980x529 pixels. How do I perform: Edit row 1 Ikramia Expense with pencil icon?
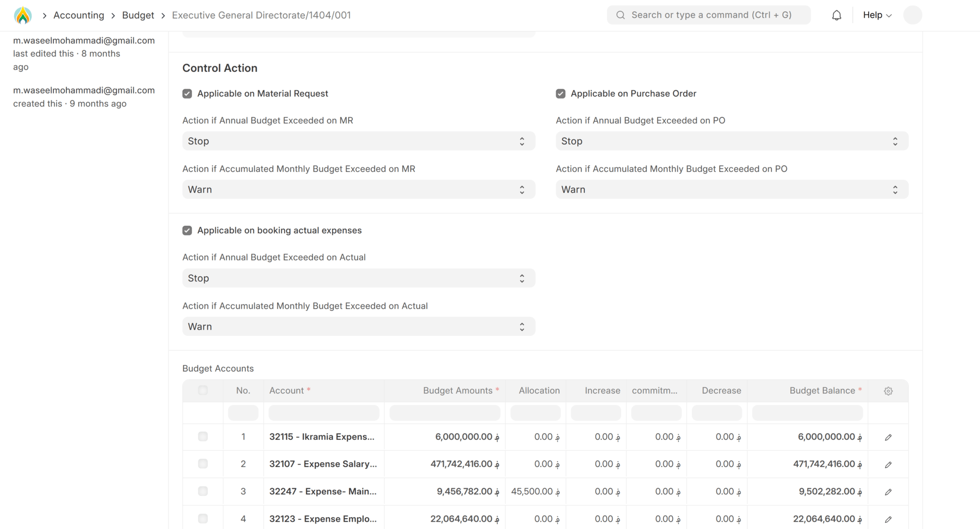888,437
